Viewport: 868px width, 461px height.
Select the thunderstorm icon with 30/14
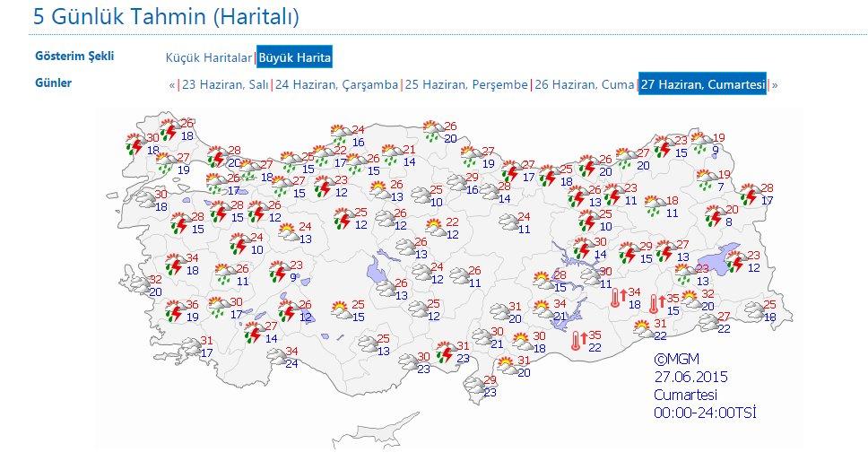[582, 248]
